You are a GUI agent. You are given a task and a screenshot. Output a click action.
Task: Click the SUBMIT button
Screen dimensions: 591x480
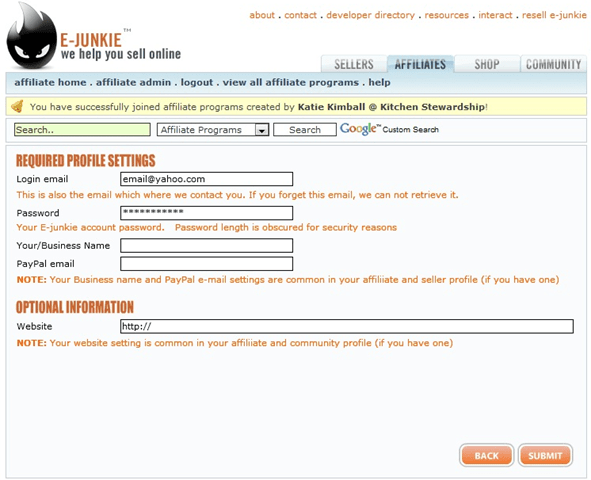point(545,456)
